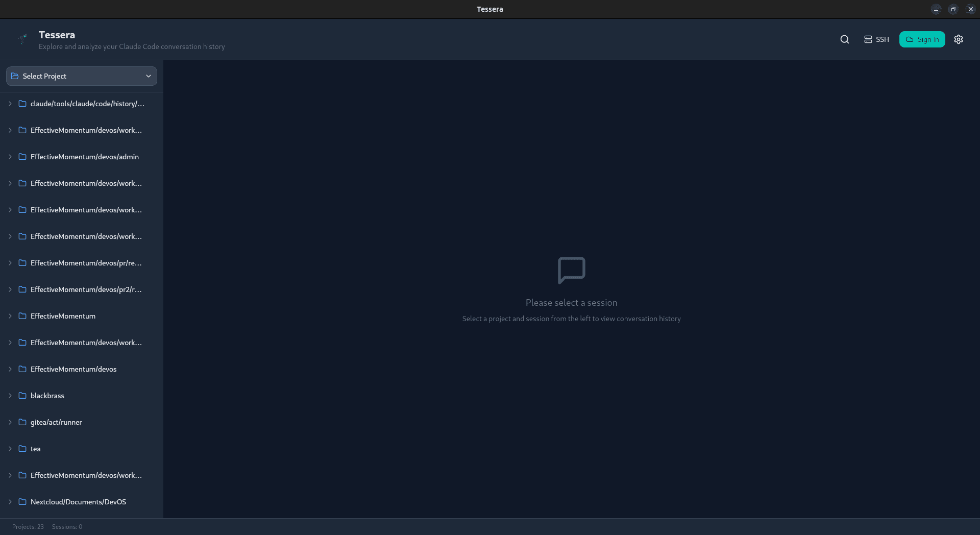
Task: Expand the EffectiveMomentum/devos/pr/re... project chevron
Action: tap(10, 263)
